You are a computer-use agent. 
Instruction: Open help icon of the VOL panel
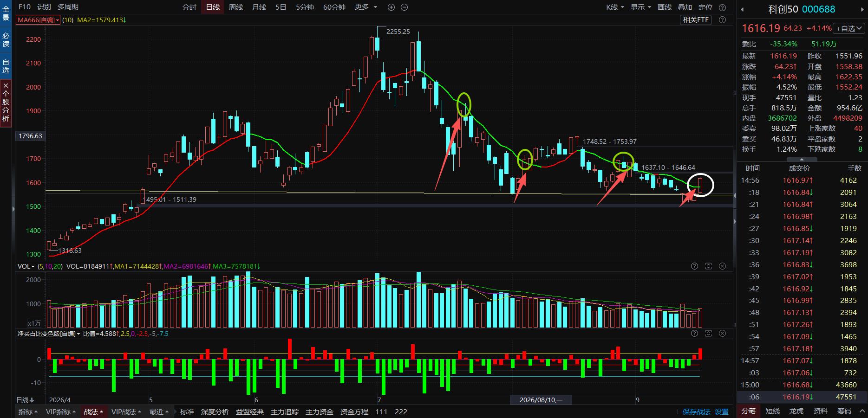(694, 266)
